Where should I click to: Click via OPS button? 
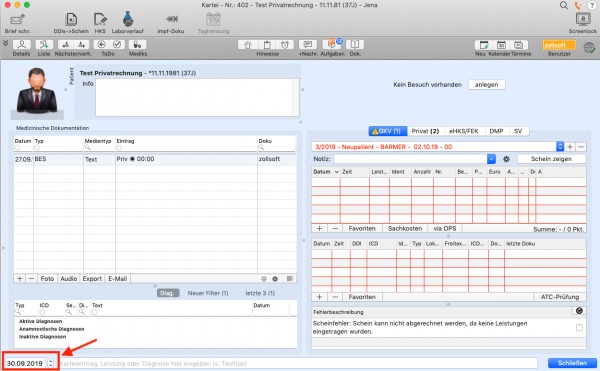445,228
